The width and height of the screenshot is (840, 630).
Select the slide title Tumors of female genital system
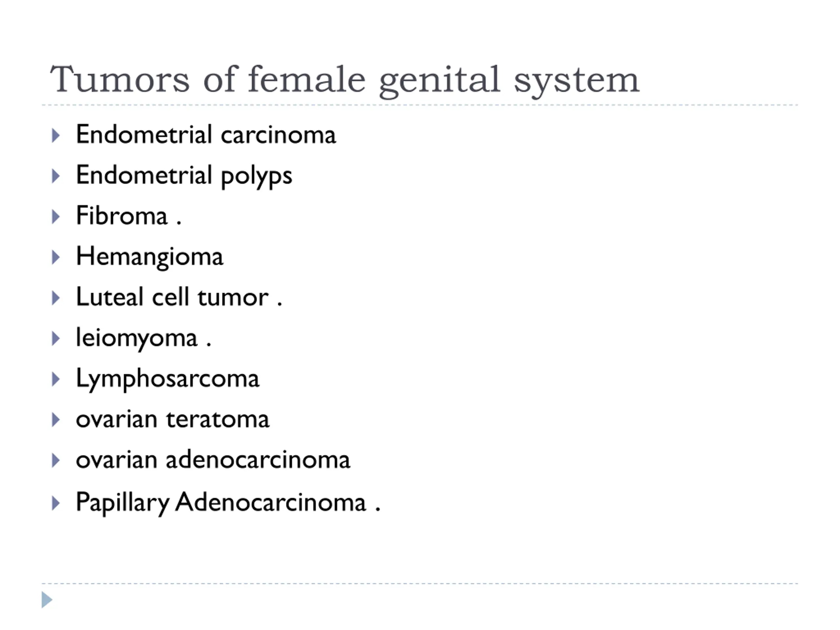point(345,81)
